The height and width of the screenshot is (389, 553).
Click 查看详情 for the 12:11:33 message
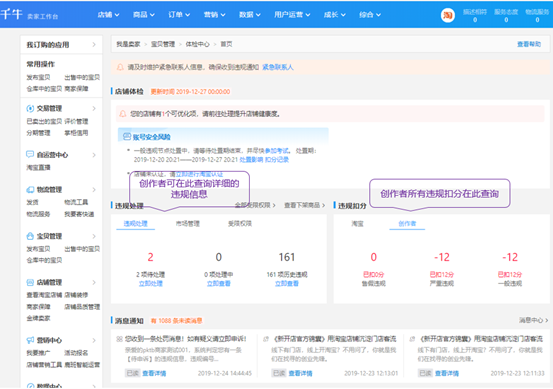(447, 373)
